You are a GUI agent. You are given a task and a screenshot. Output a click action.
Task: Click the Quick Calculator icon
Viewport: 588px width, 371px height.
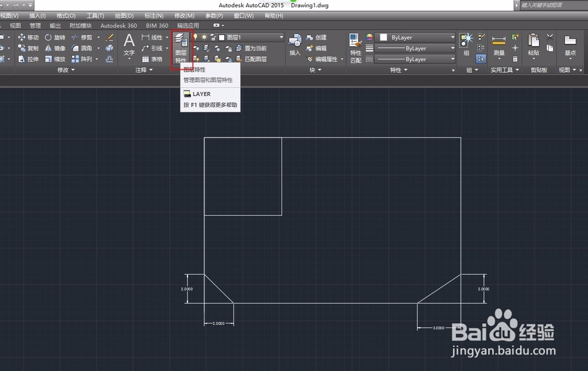515,59
